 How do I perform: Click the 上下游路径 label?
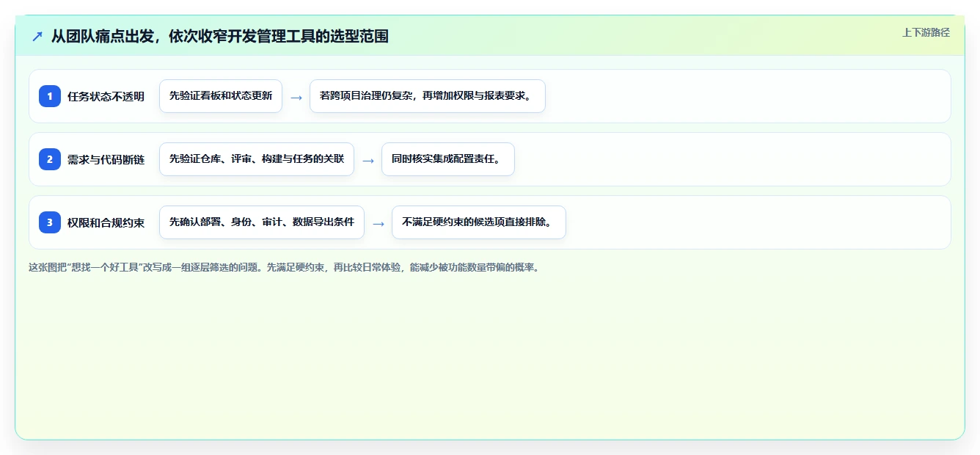coord(926,32)
